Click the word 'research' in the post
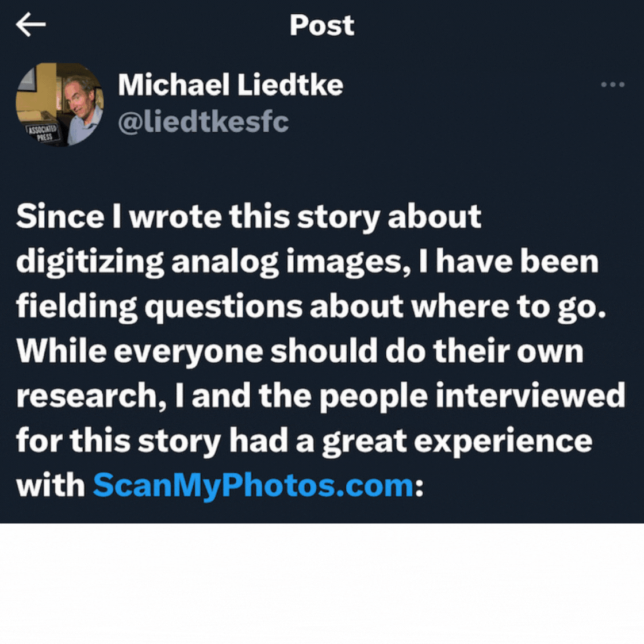This screenshot has width=644, height=644. 85,396
